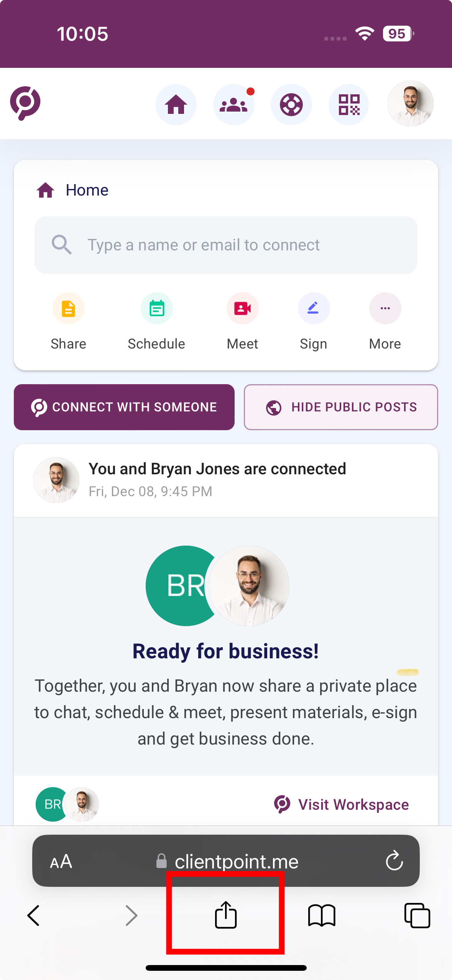Toggle Hide Public Posts
Image resolution: width=452 pixels, height=980 pixels.
pos(341,407)
